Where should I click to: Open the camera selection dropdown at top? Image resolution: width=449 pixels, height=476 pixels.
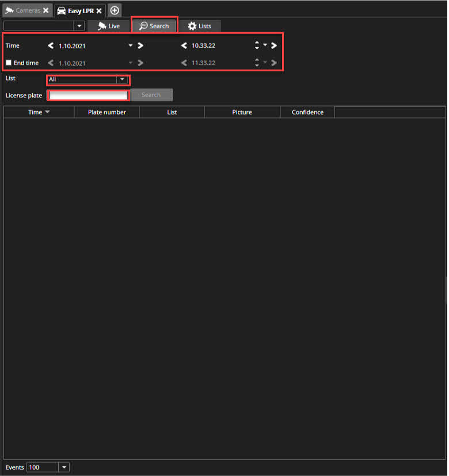tap(79, 26)
